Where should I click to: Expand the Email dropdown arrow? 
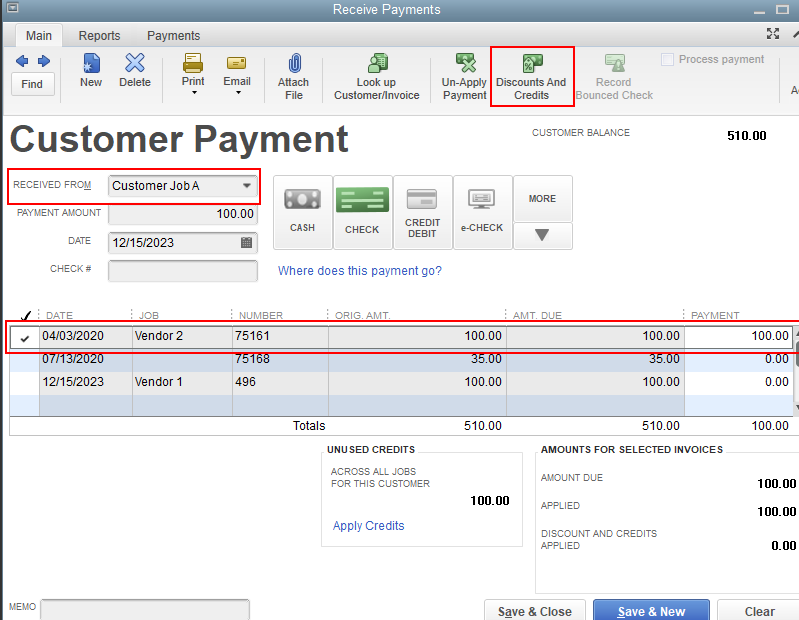coord(238,93)
